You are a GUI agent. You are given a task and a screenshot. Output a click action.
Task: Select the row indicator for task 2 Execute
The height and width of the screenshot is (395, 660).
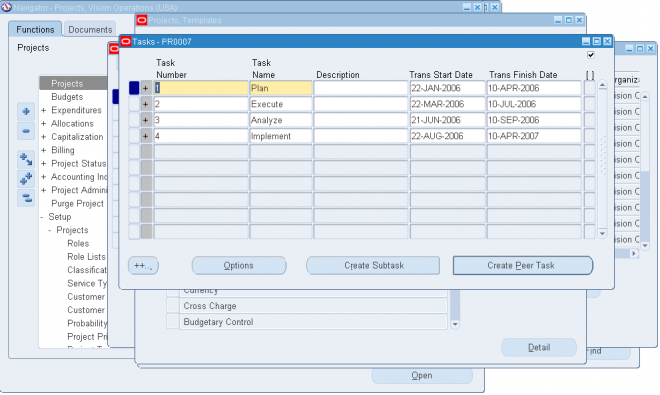tap(134, 104)
